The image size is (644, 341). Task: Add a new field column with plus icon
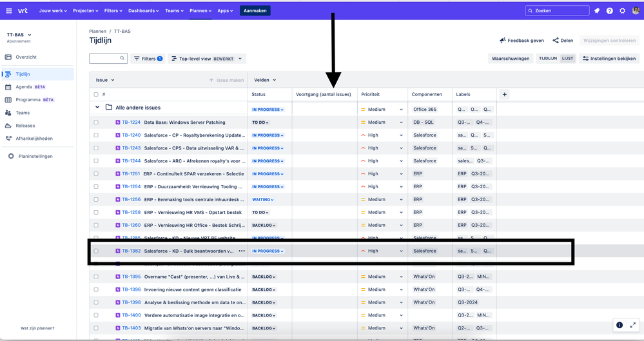tap(504, 95)
